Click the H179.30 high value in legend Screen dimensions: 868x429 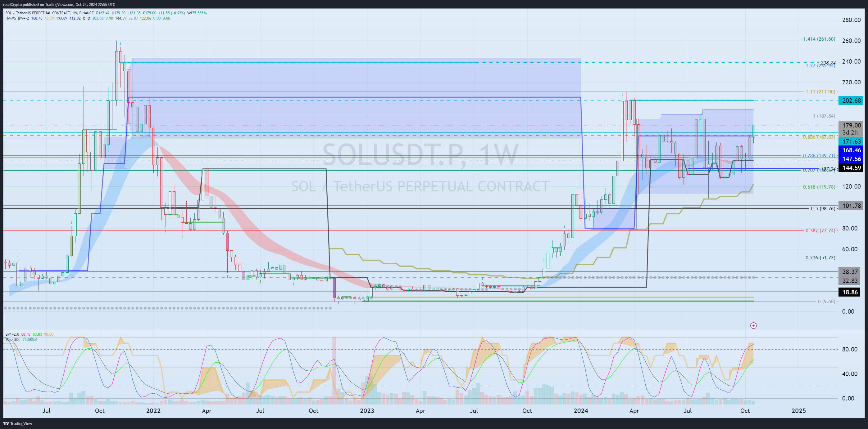pyautogui.click(x=119, y=13)
